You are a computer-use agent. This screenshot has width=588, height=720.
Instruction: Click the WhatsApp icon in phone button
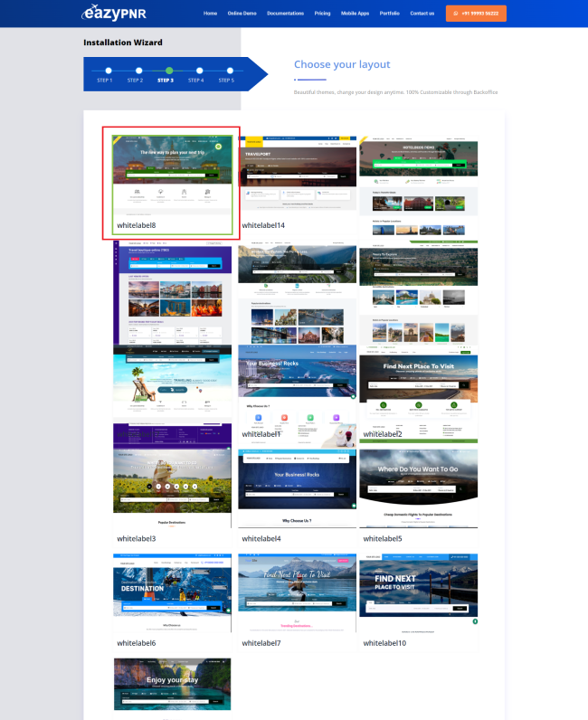(456, 14)
